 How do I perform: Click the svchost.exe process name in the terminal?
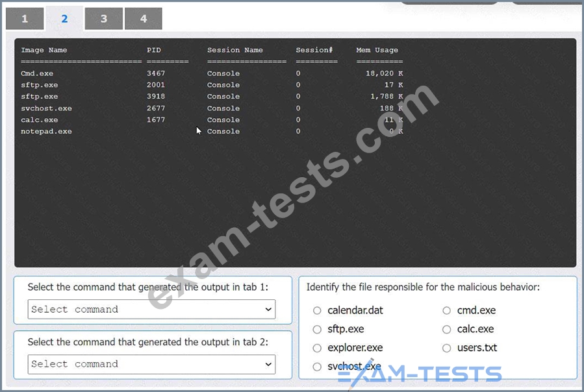46,108
